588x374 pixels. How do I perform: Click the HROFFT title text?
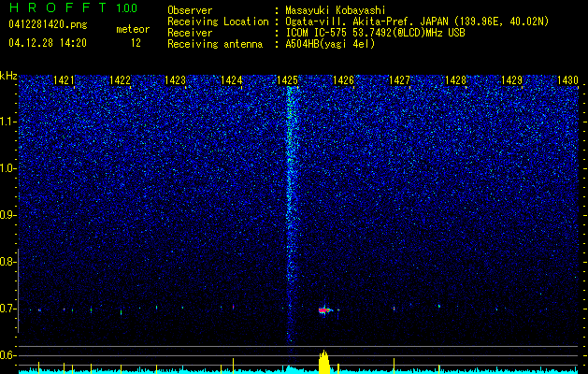pos(58,7)
